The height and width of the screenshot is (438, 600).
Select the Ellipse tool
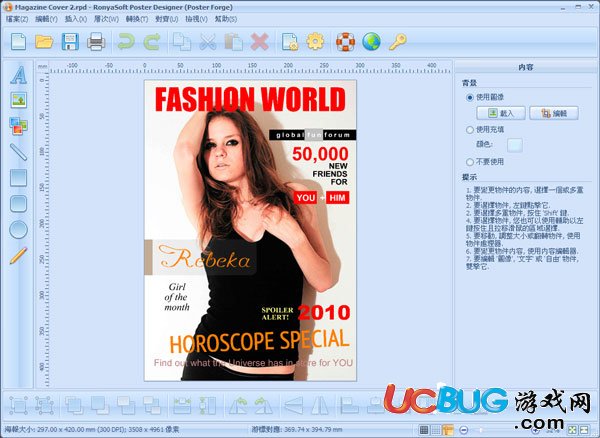click(x=18, y=230)
